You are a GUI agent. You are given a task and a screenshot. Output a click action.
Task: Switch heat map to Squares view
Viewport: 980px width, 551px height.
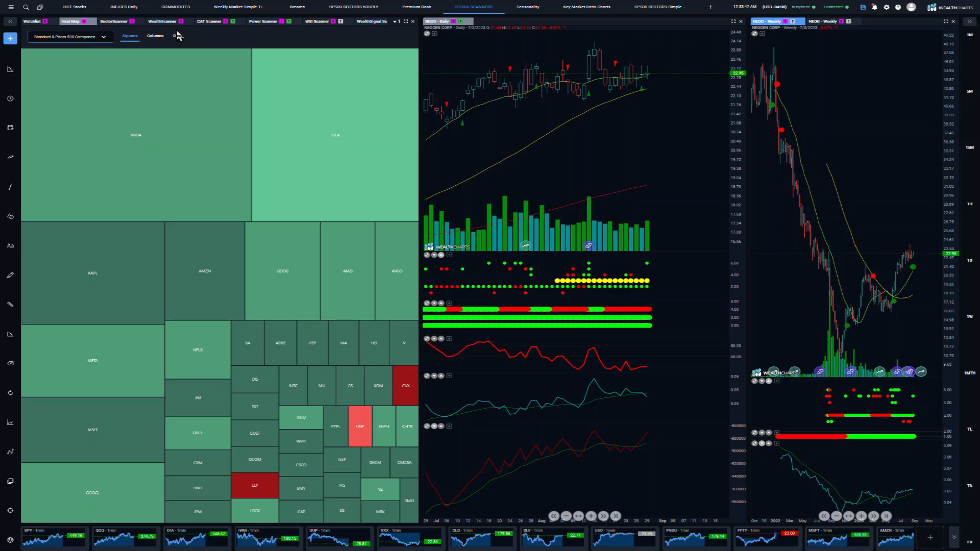pos(130,36)
